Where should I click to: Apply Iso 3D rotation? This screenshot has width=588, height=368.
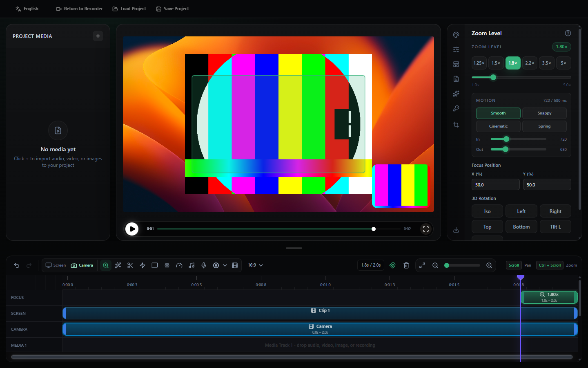[x=487, y=211]
